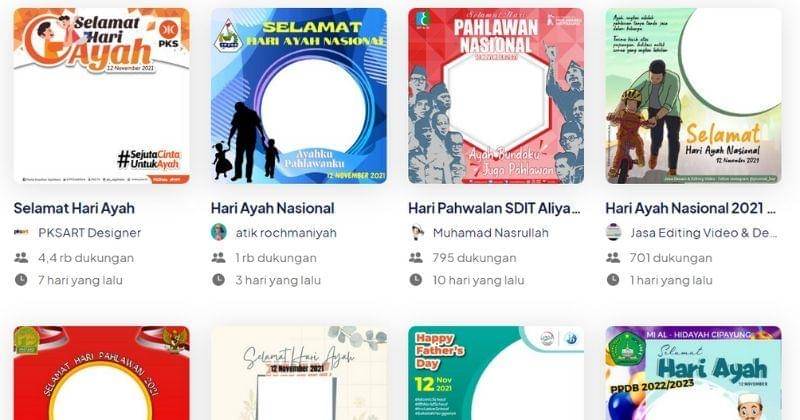The width and height of the screenshot is (800, 420).
Task: Open the MI Al-Hidayah Cipayung Hari Ayah frame
Action: (x=693, y=373)
